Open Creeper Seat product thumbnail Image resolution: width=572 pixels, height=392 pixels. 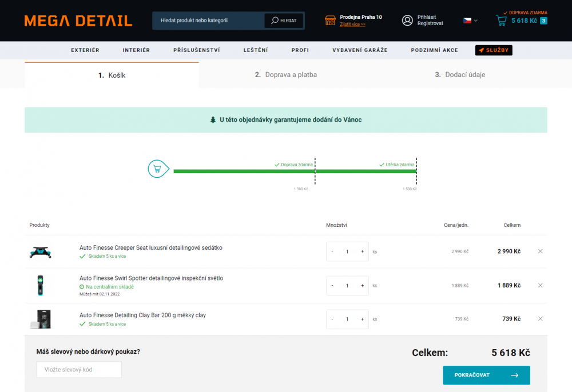[40, 252]
